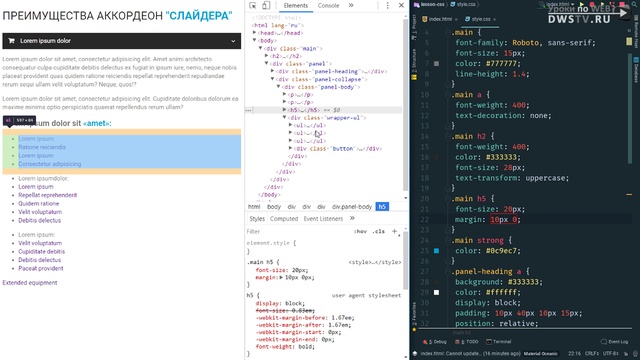Open the DevTools three-dot options menu
The height and width of the screenshot is (360, 640).
coord(387,5)
